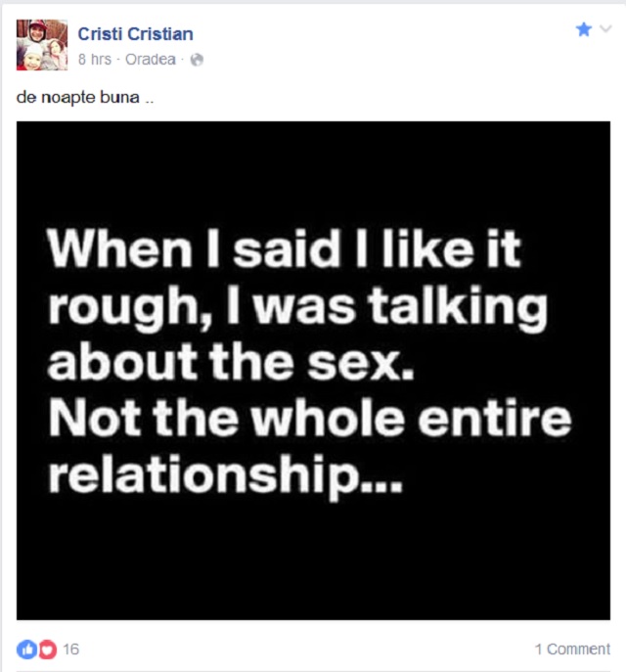Click the meme's 'relationship...' text line
Screen dimensions: 626x672
(225, 476)
